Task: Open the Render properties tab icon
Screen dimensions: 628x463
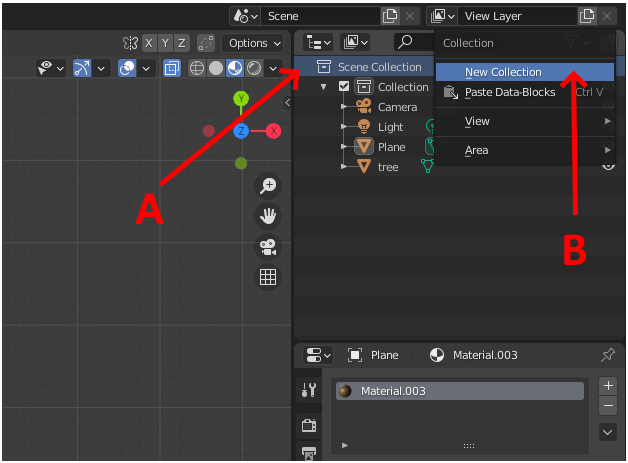Action: [x=309, y=425]
